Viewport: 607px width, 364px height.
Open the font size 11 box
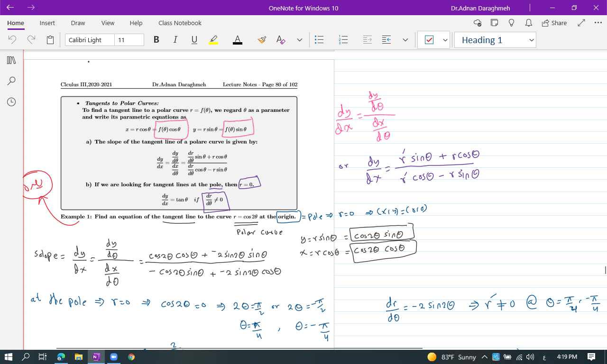point(129,40)
